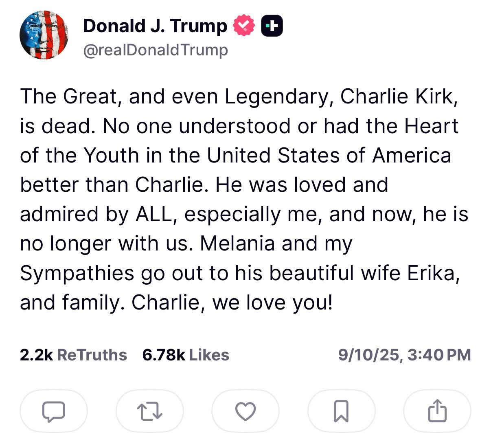The image size is (491, 448).
Task: Click the '6.78k' like count number
Action: coord(164,355)
